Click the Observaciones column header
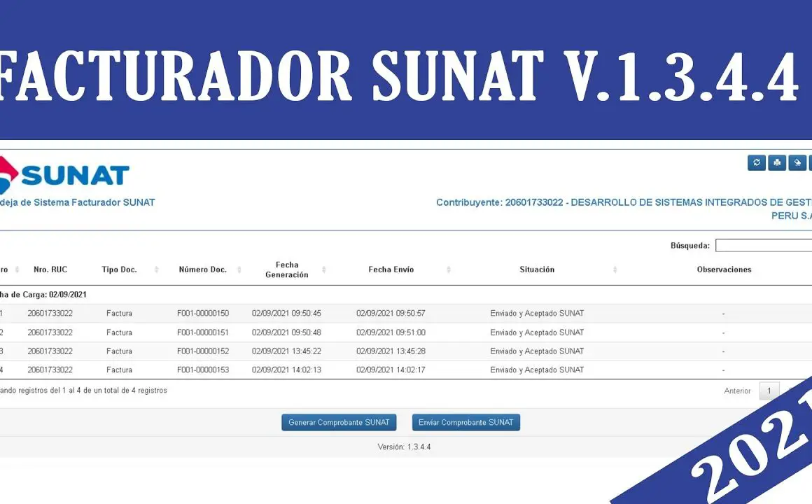This screenshot has width=812, height=504. (724, 269)
